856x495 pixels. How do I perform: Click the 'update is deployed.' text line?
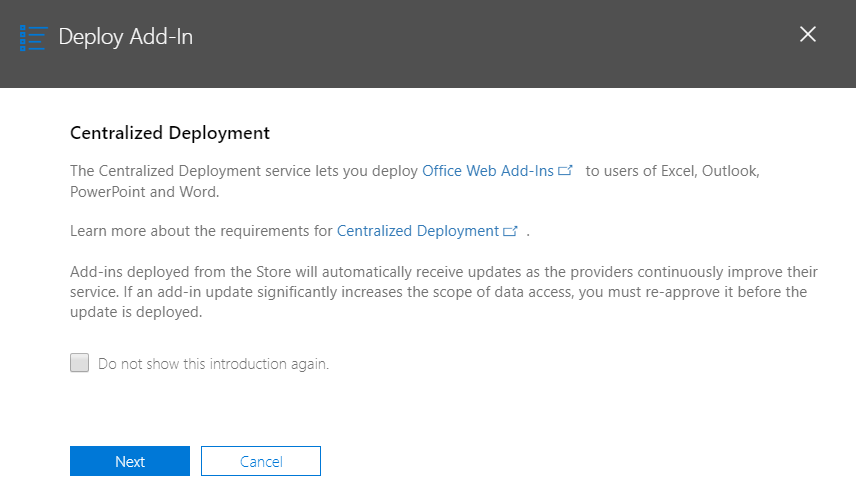[136, 312]
